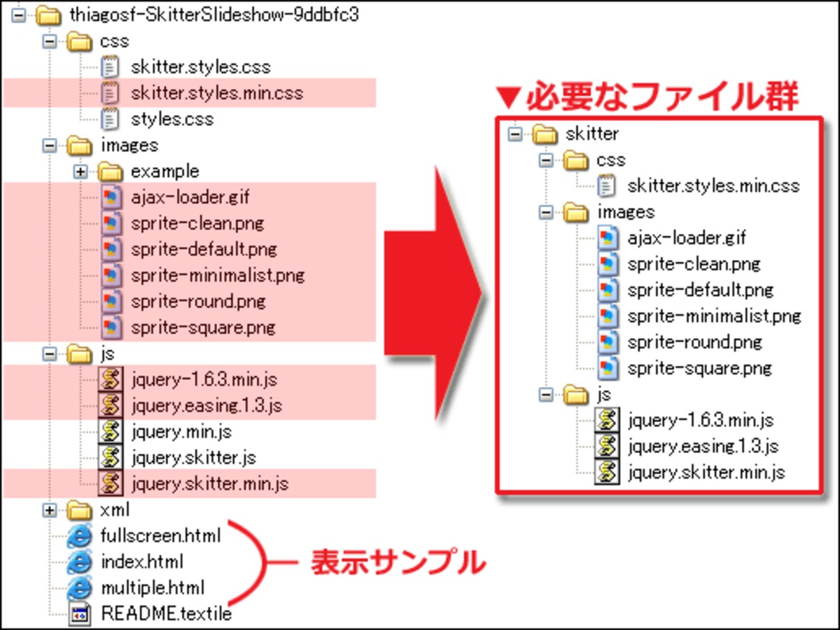Click the skitter.styles.css file icon
Screen dimensions: 840x630
(x=110, y=67)
